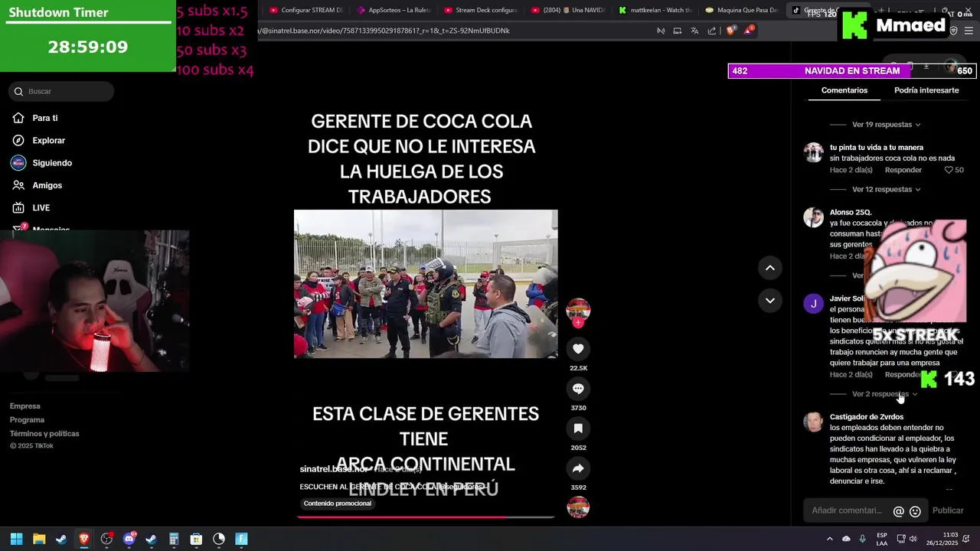Insert a mention with the @ icon

(x=899, y=511)
